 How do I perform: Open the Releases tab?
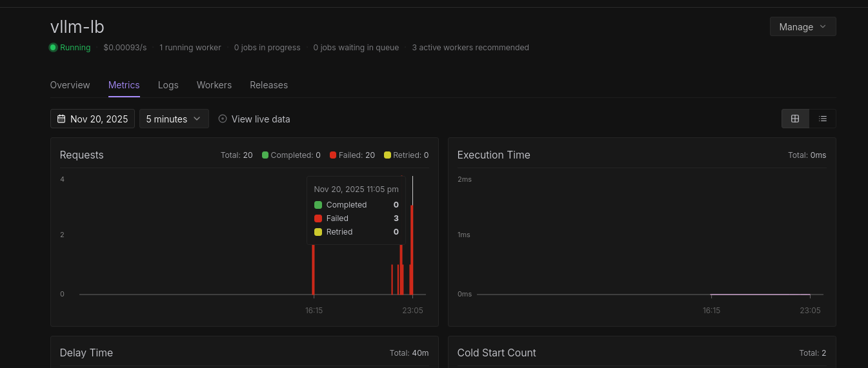(268, 85)
